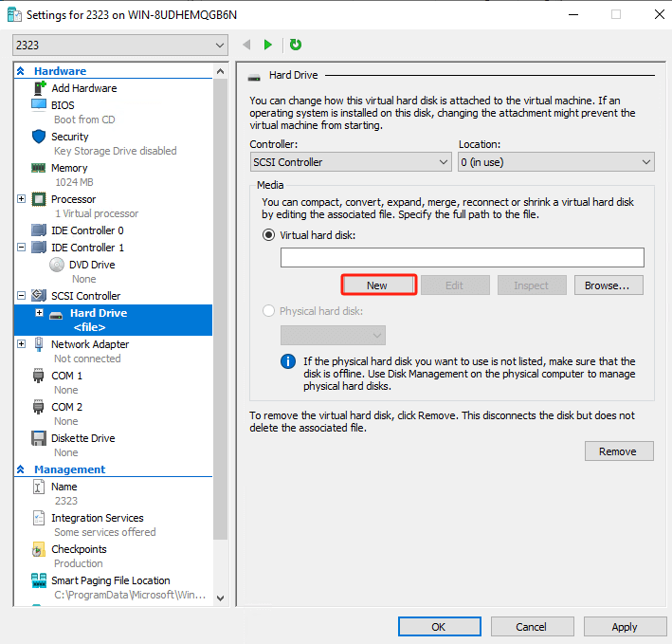Select the Physical hard disk radio button
Screen dimensions: 672x644
(x=269, y=311)
